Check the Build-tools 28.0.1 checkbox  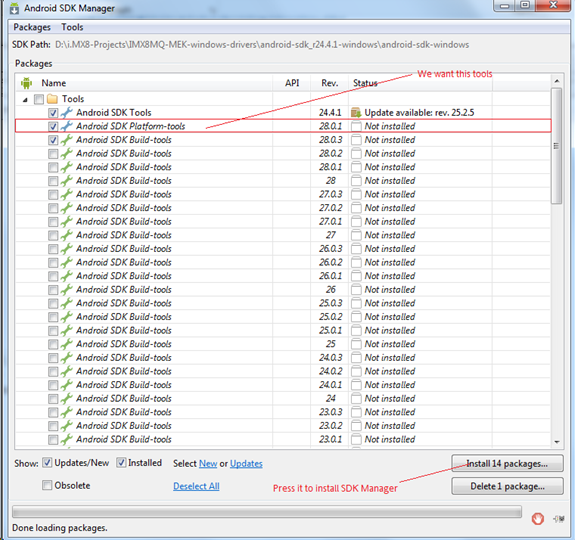point(53,167)
